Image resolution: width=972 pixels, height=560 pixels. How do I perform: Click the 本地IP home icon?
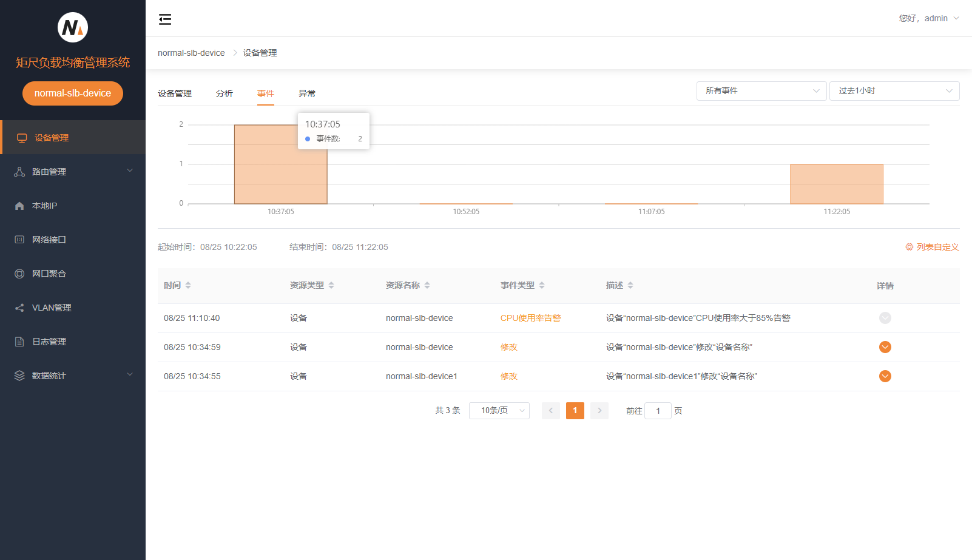pos(19,206)
